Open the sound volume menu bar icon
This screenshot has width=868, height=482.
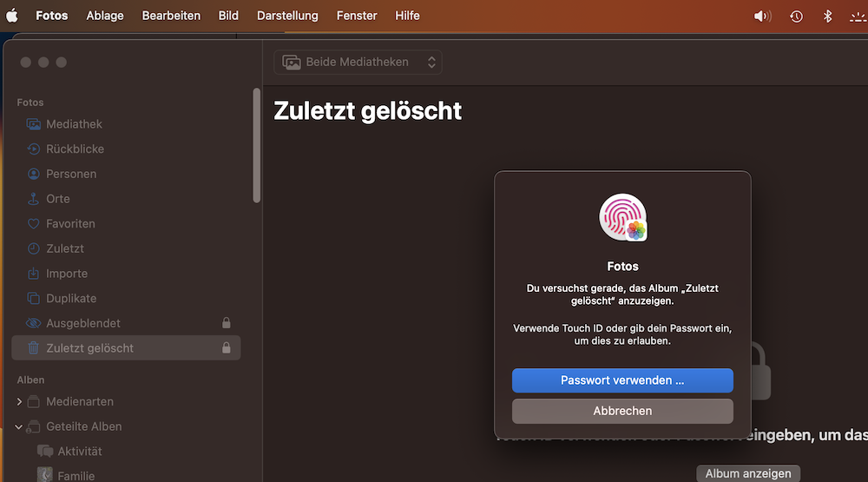click(762, 16)
